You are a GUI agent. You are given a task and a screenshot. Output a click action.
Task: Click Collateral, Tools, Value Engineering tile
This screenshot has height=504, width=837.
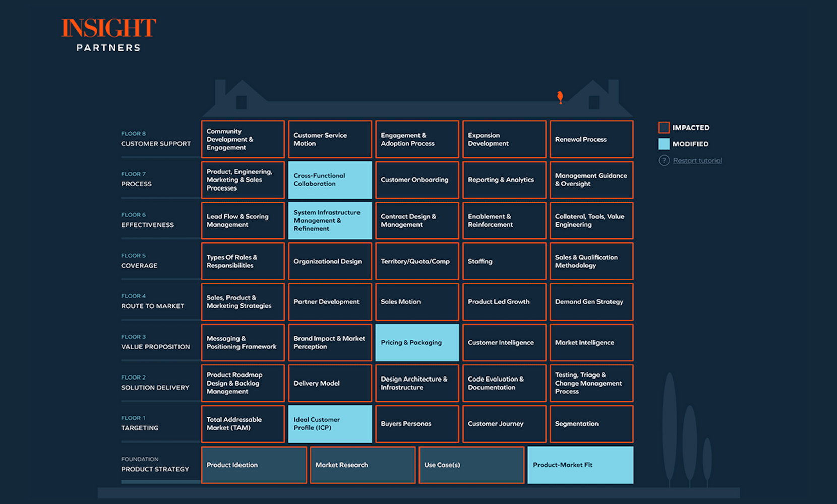[591, 221]
